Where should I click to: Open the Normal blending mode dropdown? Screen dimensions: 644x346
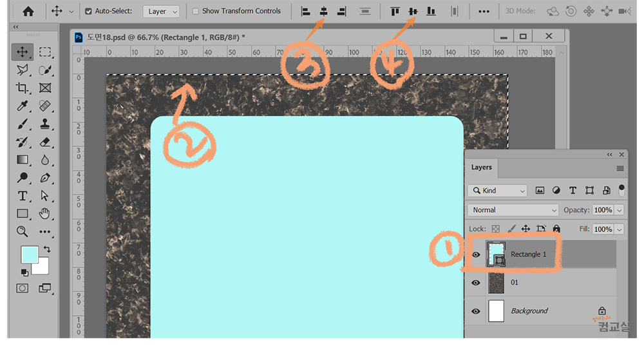coord(513,210)
